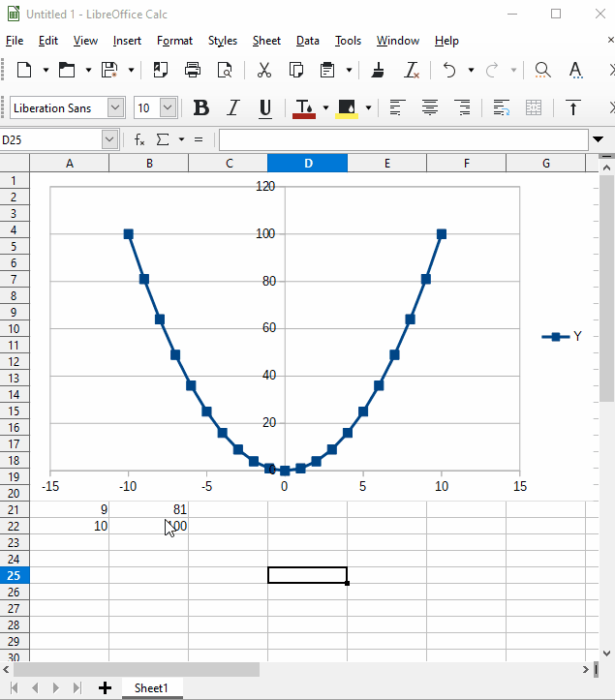This screenshot has height=700, width=615.
Task: Open the Sum functions dropdown arrow
Action: pyautogui.click(x=181, y=139)
